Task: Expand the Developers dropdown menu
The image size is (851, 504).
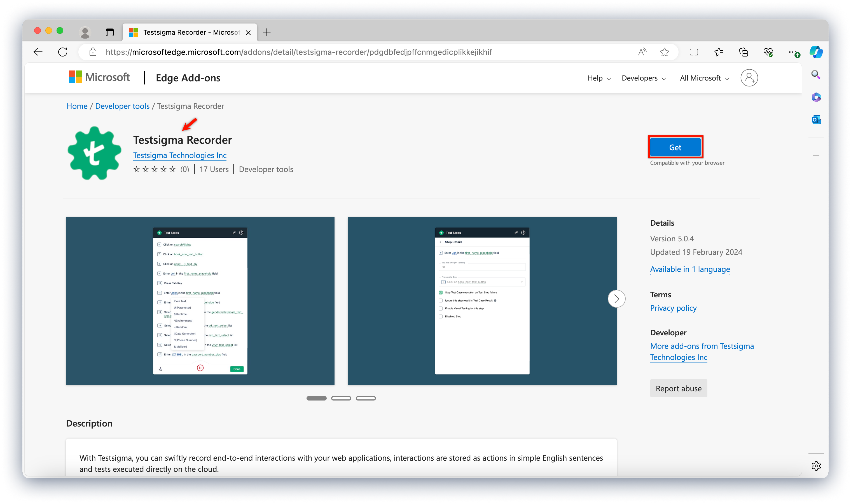Action: pos(643,78)
